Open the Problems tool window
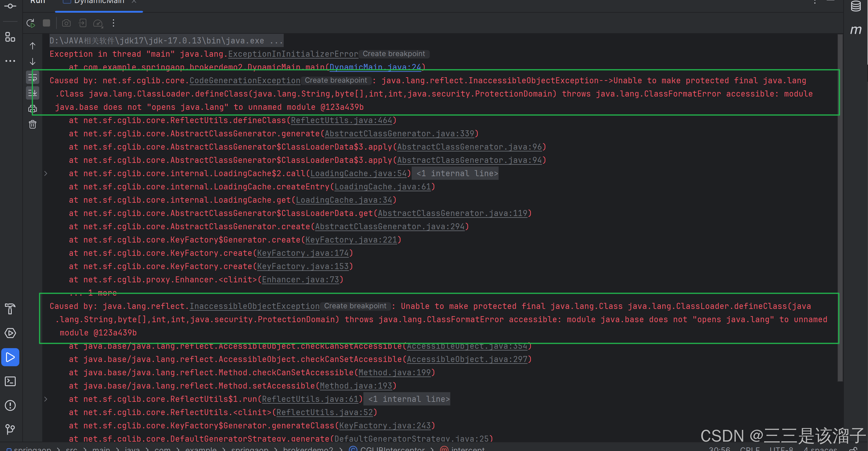 tap(10, 405)
